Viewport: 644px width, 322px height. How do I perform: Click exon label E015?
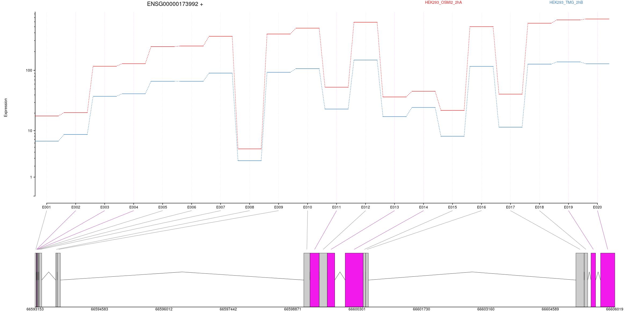pyautogui.click(x=452, y=207)
